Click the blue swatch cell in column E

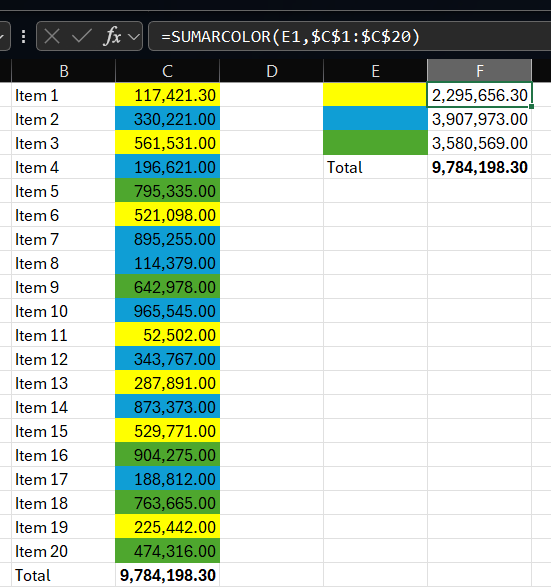(375, 119)
